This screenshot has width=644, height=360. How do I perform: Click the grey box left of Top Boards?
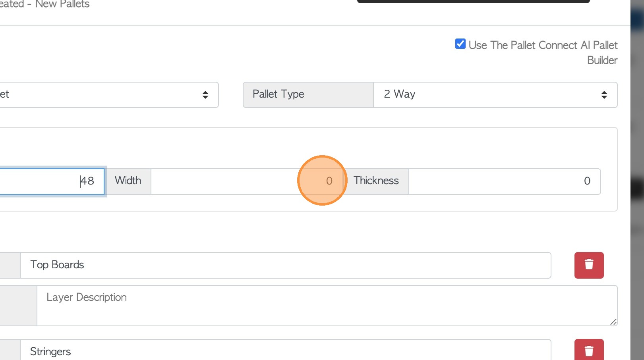(10, 265)
